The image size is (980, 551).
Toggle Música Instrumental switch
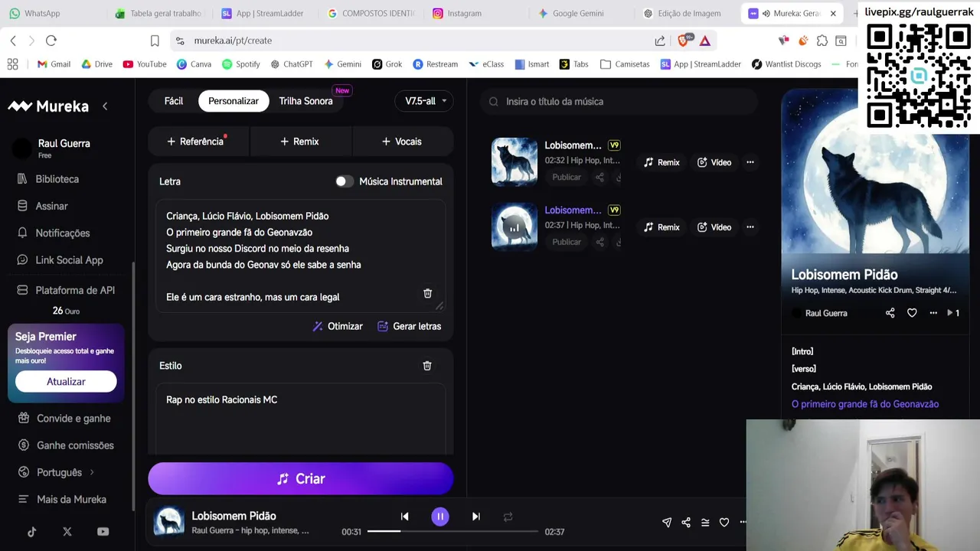[345, 181]
